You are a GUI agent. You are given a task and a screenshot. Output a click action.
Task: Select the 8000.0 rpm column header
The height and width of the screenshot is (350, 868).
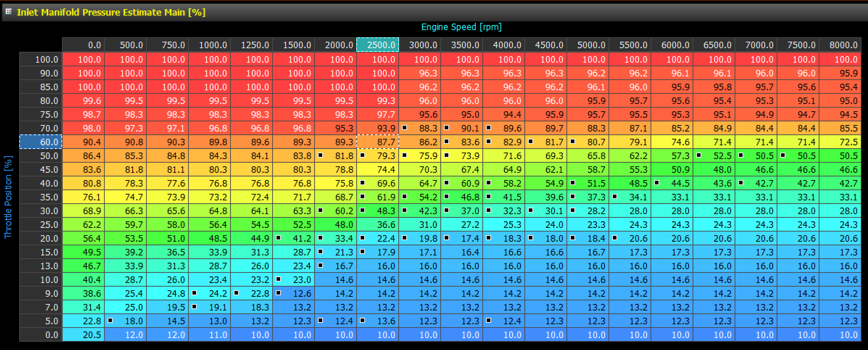click(x=840, y=45)
